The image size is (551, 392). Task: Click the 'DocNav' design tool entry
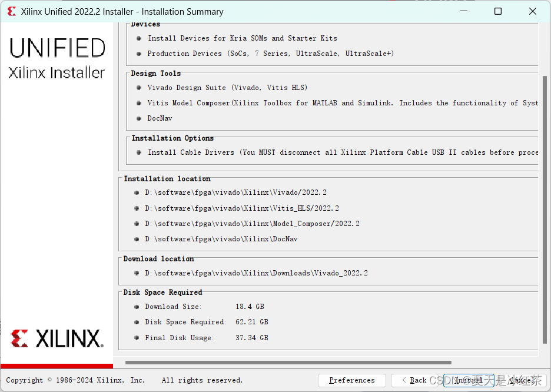pyautogui.click(x=160, y=118)
